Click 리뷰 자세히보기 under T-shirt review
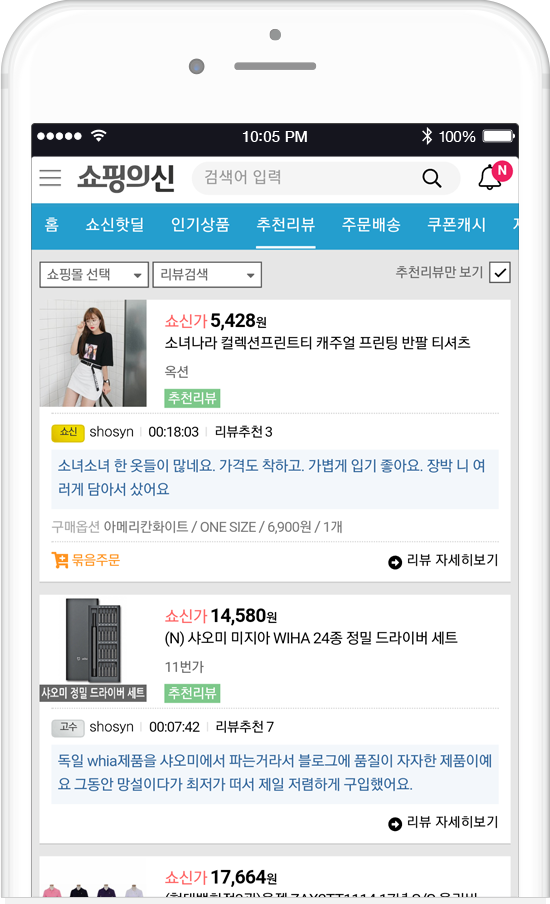Image resolution: width=550 pixels, height=904 pixels. click(443, 560)
